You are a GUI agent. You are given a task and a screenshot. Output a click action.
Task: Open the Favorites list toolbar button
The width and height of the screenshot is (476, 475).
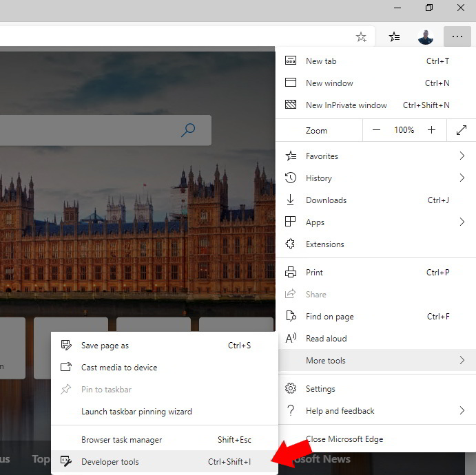[394, 36]
